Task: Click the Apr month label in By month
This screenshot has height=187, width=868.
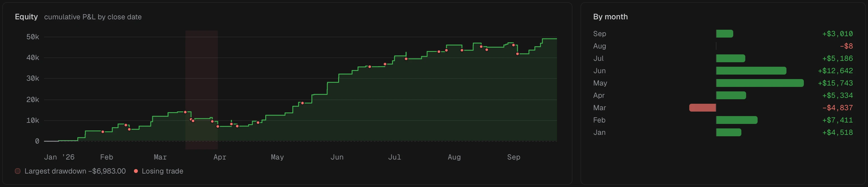Action: 599,95
